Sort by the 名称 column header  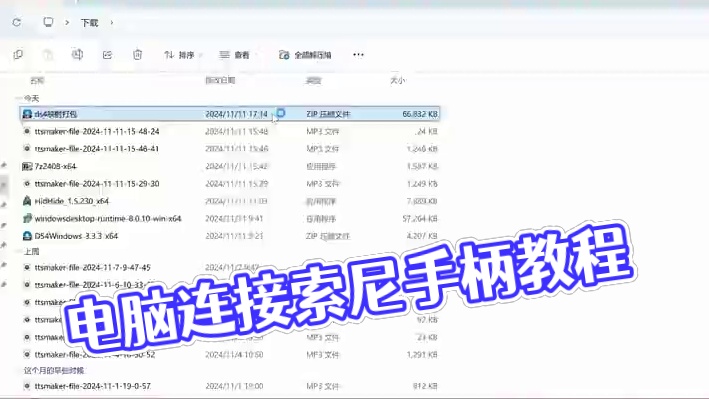coord(37,81)
